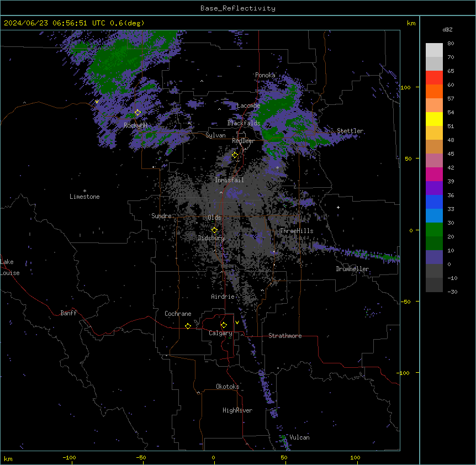The image size is (476, 465).
Task: Select the dark orange legend swatch below 60
Action: [x=434, y=91]
